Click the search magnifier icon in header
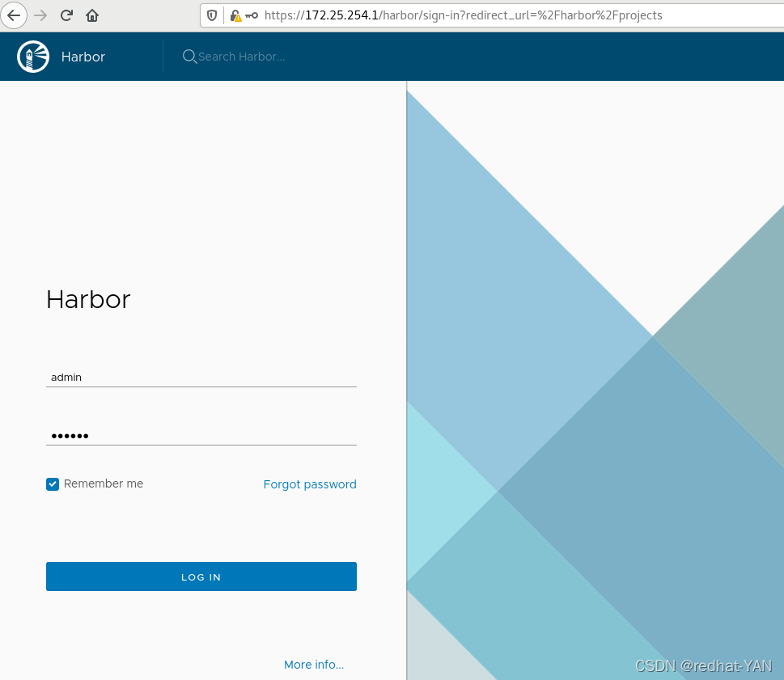Viewport: 784px width, 680px height. click(x=189, y=57)
